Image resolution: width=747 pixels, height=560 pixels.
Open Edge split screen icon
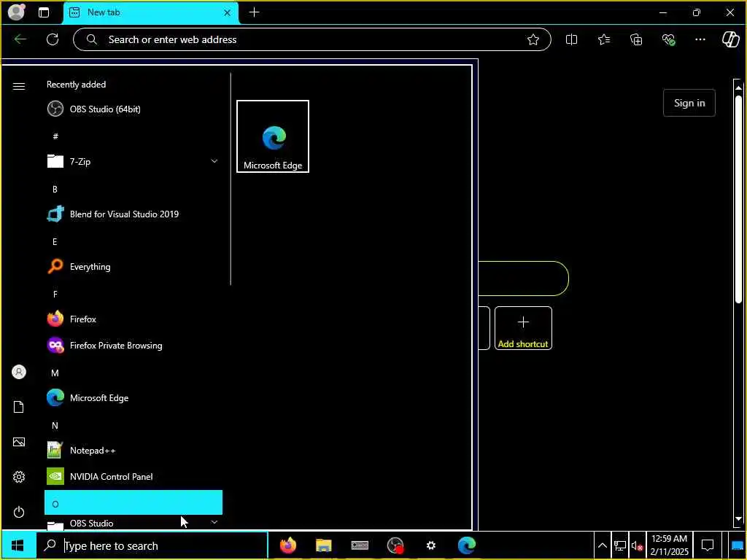(572, 39)
